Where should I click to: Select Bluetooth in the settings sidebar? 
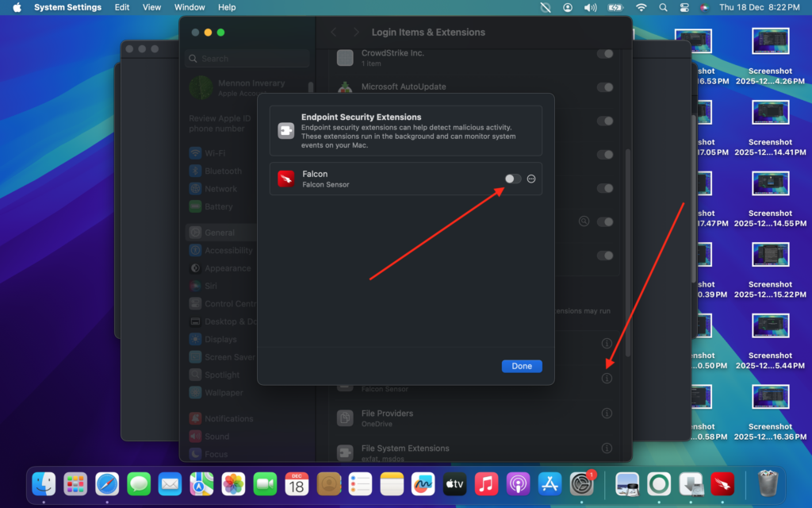tap(221, 171)
